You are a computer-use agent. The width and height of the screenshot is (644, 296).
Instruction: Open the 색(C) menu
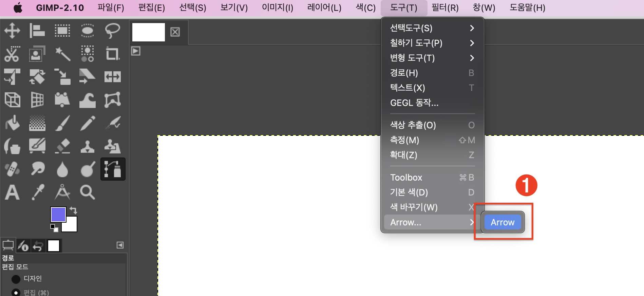366,7
